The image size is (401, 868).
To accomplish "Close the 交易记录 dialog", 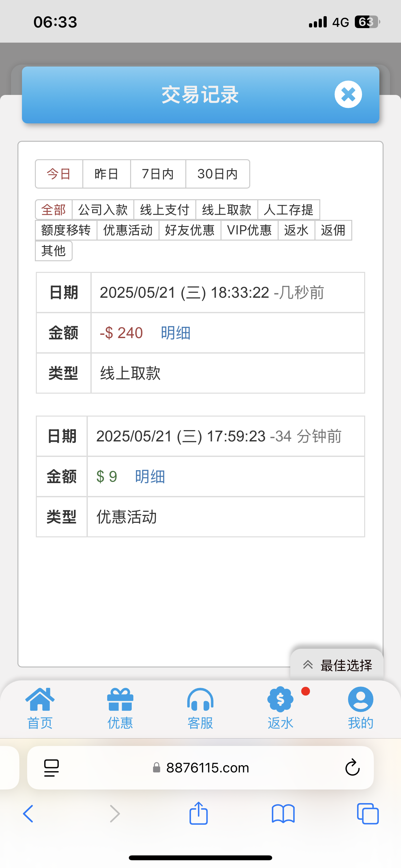I will tap(348, 94).
